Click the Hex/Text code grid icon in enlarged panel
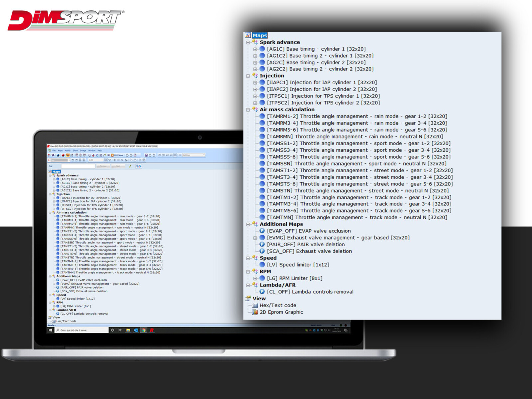The image size is (532, 399). [x=255, y=305]
